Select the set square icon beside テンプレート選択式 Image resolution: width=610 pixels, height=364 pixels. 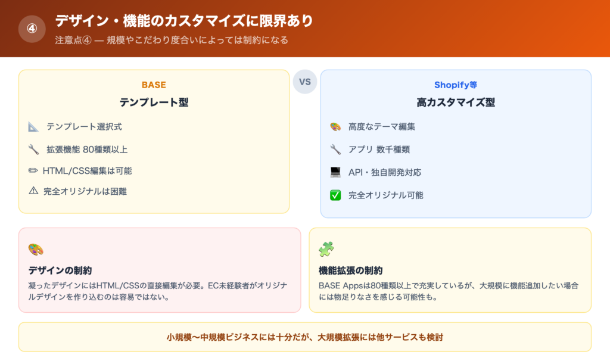[34, 126]
